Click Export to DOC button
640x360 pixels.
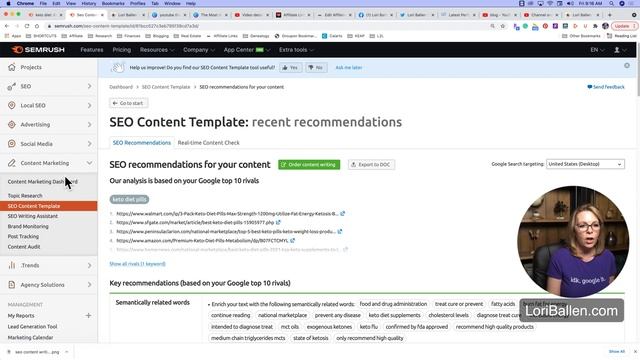[371, 164]
